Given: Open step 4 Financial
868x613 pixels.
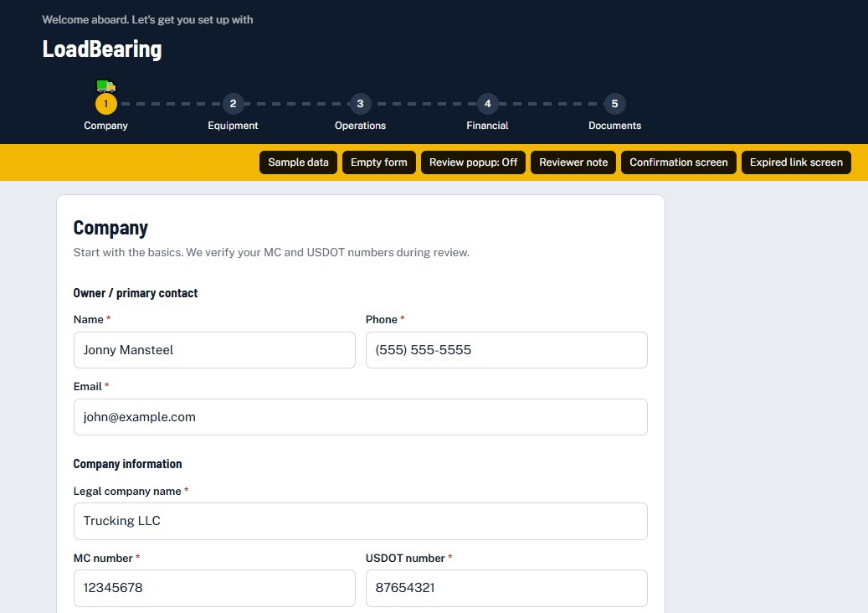Looking at the screenshot, I should point(487,104).
